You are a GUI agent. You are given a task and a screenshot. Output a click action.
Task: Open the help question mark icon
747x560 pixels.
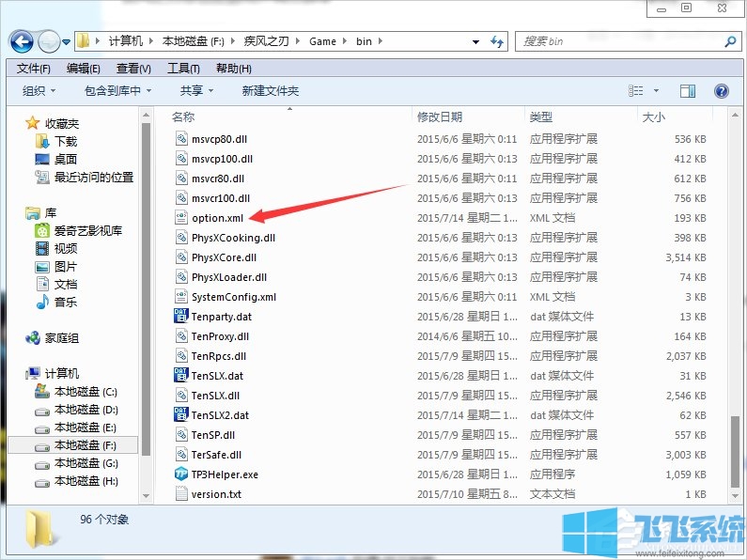[722, 91]
